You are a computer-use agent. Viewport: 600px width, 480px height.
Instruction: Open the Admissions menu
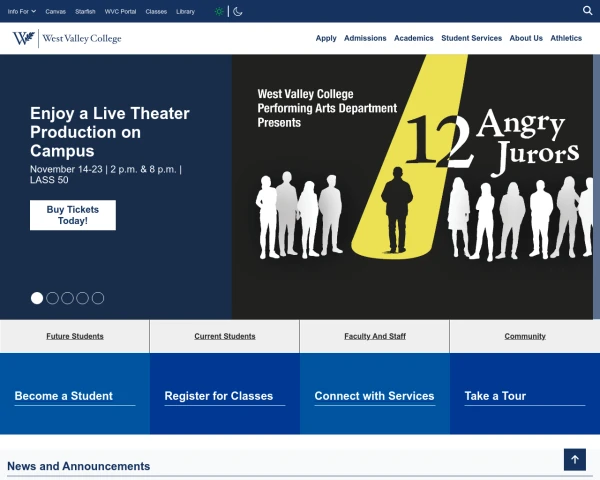pyautogui.click(x=365, y=38)
